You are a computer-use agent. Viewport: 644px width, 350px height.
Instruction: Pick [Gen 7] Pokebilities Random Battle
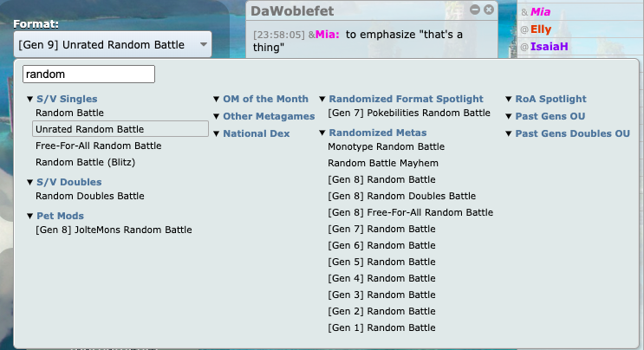point(409,113)
